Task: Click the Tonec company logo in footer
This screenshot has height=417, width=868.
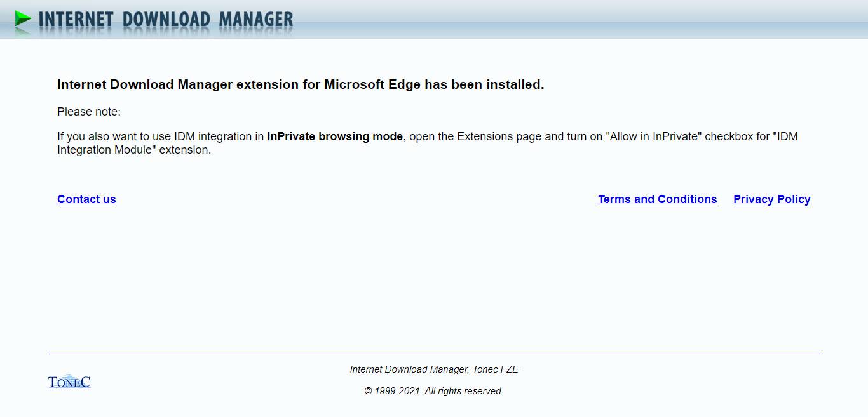Action: point(69,381)
